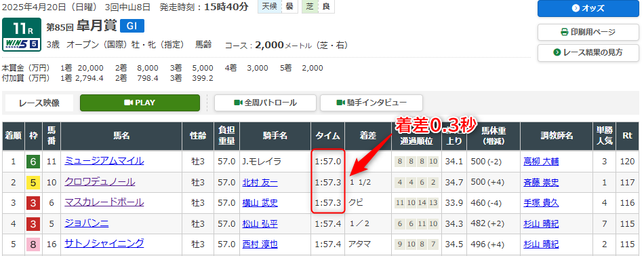Click winner time 1:57.0
This screenshot has height=256, width=644.
[x=327, y=162]
